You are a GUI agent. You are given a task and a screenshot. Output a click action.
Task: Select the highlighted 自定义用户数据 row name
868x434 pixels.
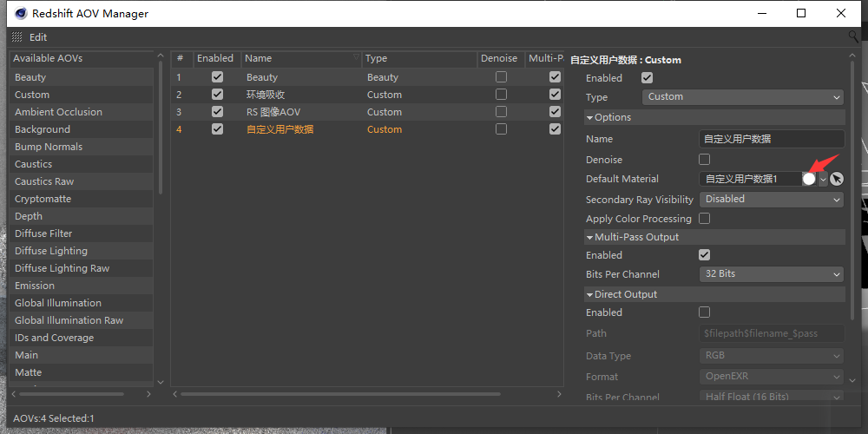[x=280, y=129]
